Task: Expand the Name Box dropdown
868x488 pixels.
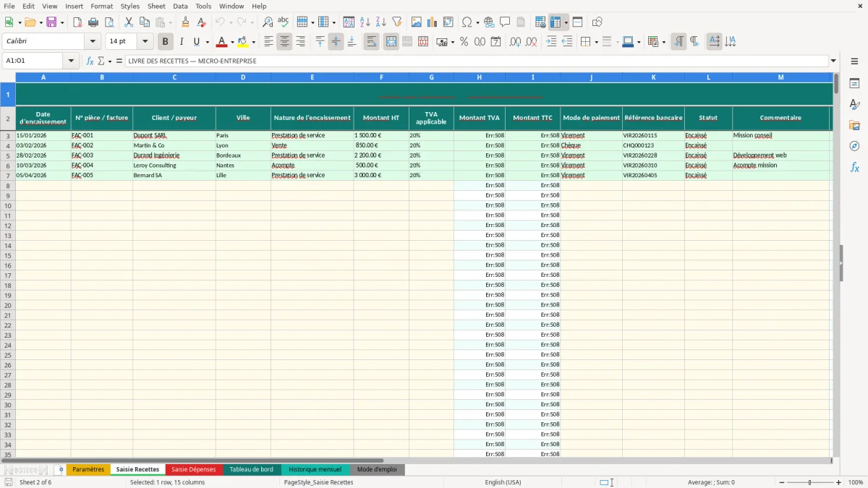Action: pyautogui.click(x=71, y=61)
